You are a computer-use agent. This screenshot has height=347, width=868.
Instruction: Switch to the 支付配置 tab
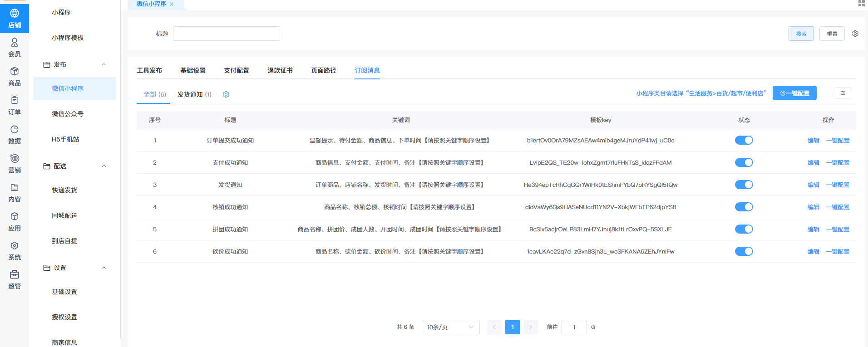237,70
